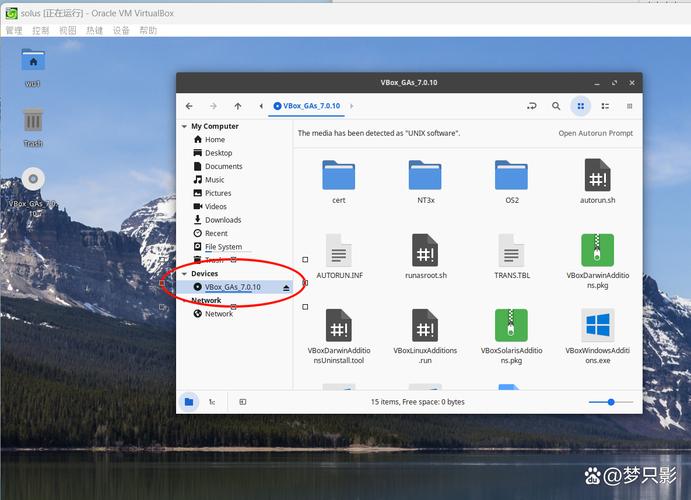Select the AUTORUN.INF file
The width and height of the screenshot is (691, 500).
(x=339, y=257)
